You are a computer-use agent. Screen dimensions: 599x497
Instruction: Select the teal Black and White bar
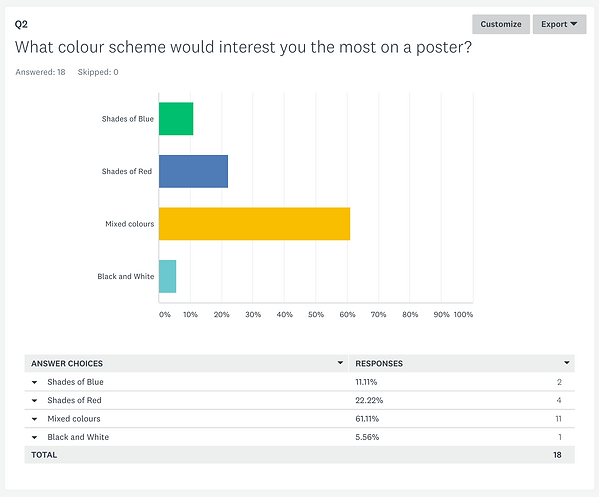coord(167,276)
